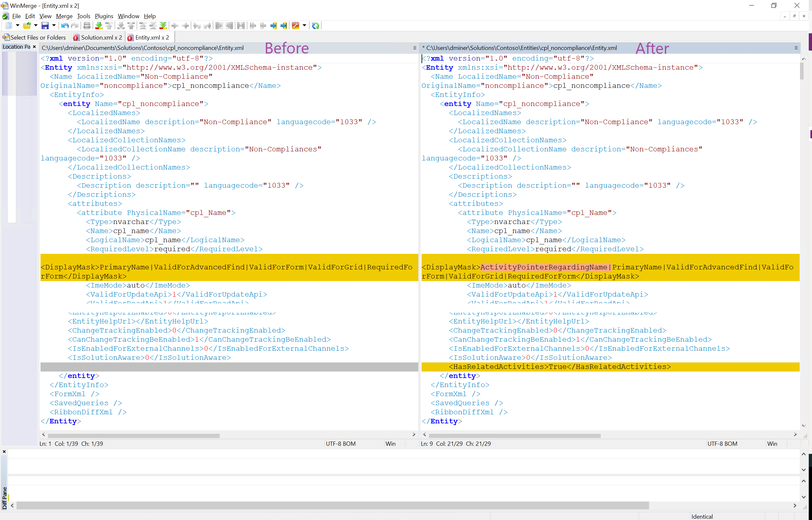This screenshot has height=520, width=812.
Task: Click the Save icon in toolbar
Action: (x=45, y=26)
